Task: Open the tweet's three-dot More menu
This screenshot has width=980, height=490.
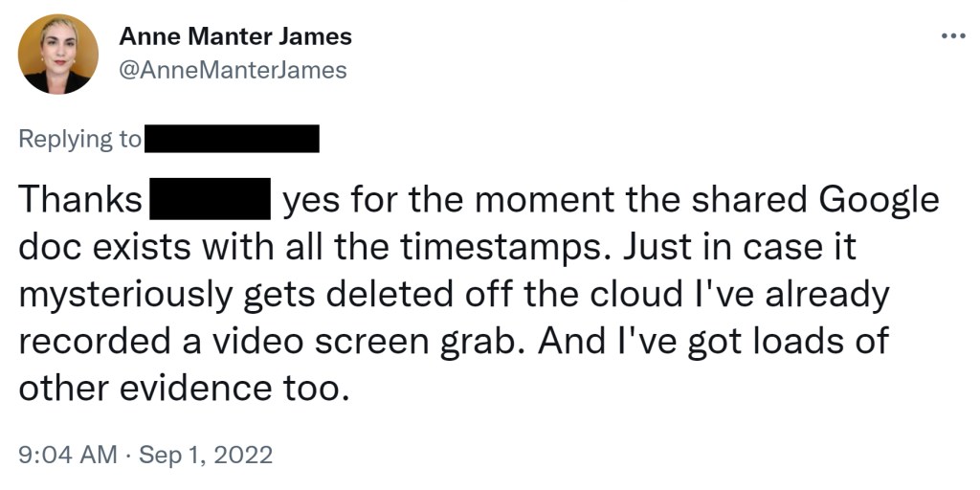Action: point(953,36)
